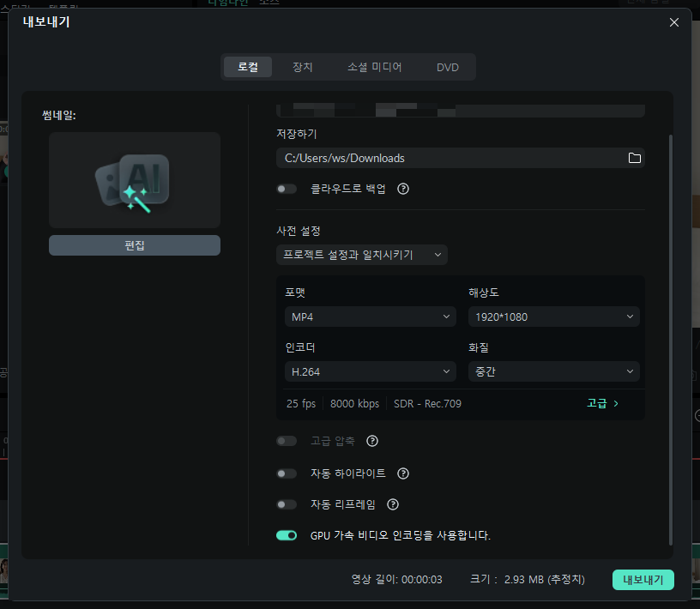Image resolution: width=700 pixels, height=609 pixels.
Task: Open the 인코더 H.264 dropdown
Action: 370,371
